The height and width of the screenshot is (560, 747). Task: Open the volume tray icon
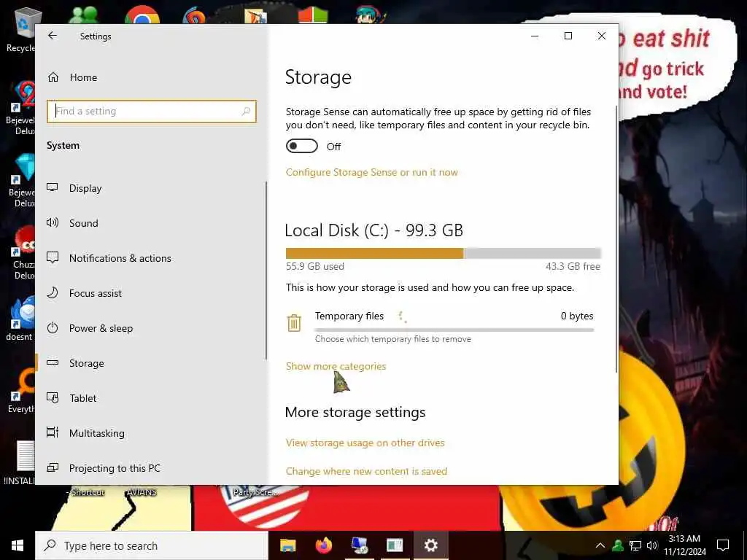pyautogui.click(x=652, y=545)
